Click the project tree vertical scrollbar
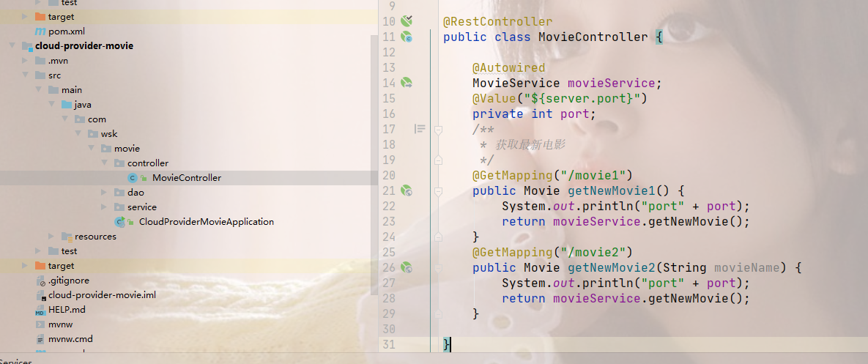Image resolution: width=868 pixels, height=364 pixels. pos(375,166)
